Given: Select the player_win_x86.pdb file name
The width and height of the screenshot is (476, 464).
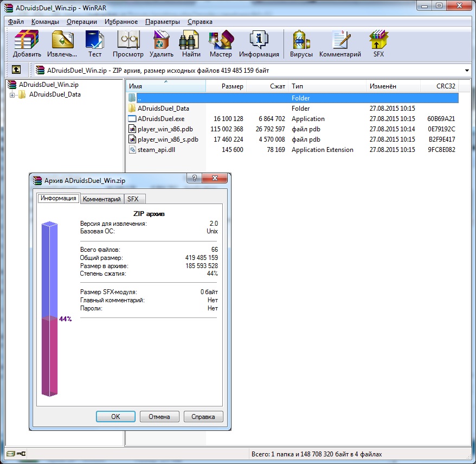Looking at the screenshot, I should [165, 129].
